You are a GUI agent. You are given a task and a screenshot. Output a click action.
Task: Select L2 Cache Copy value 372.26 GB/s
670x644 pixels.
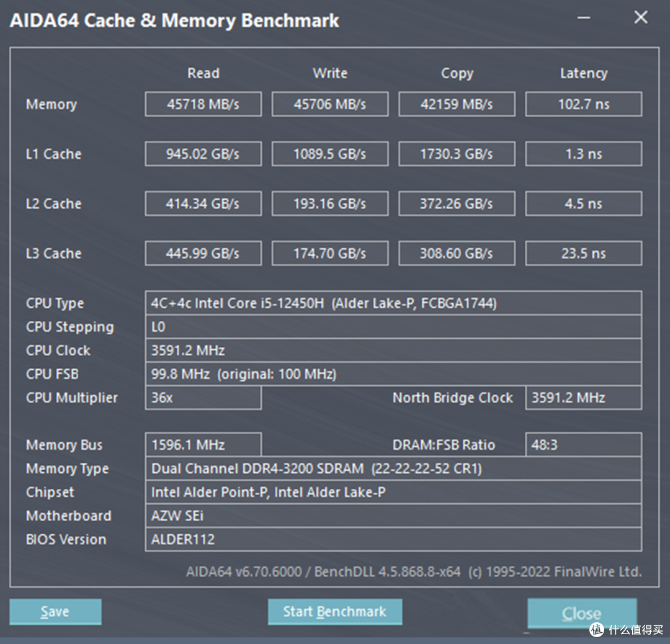pos(457,203)
